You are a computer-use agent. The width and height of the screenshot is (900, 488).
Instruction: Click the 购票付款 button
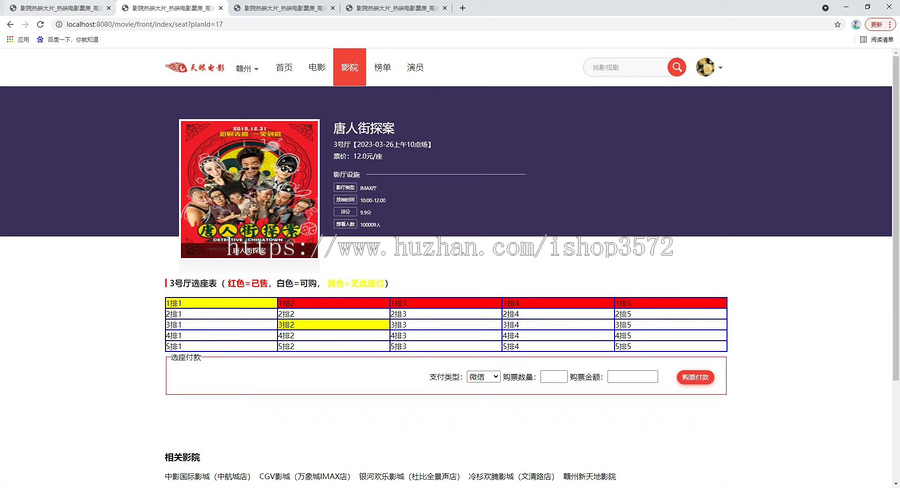click(x=695, y=377)
